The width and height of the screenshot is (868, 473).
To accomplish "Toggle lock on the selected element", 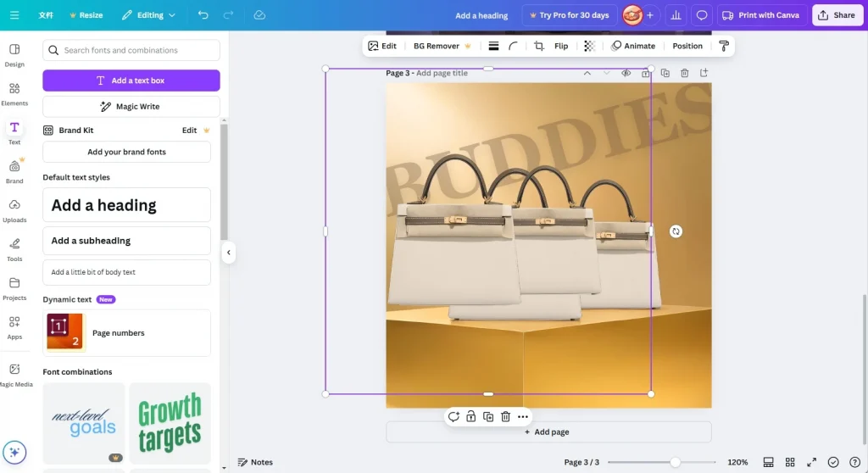I will click(471, 416).
